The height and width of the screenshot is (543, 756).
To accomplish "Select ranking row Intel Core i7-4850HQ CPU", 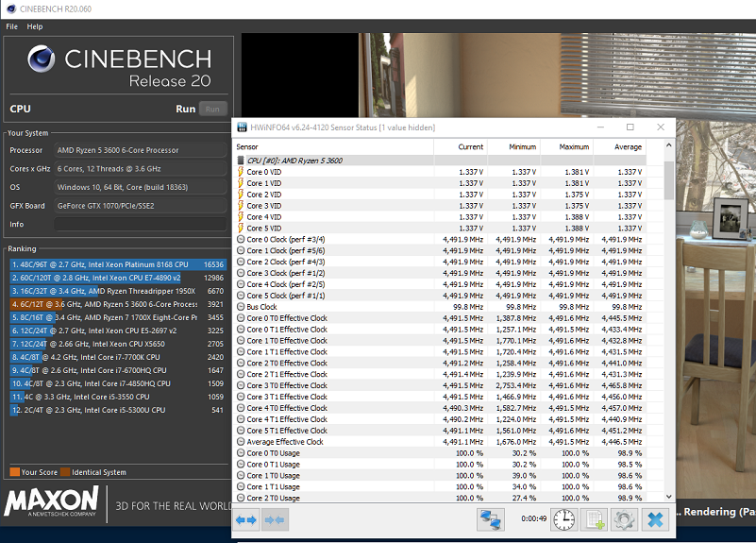I will click(118, 383).
